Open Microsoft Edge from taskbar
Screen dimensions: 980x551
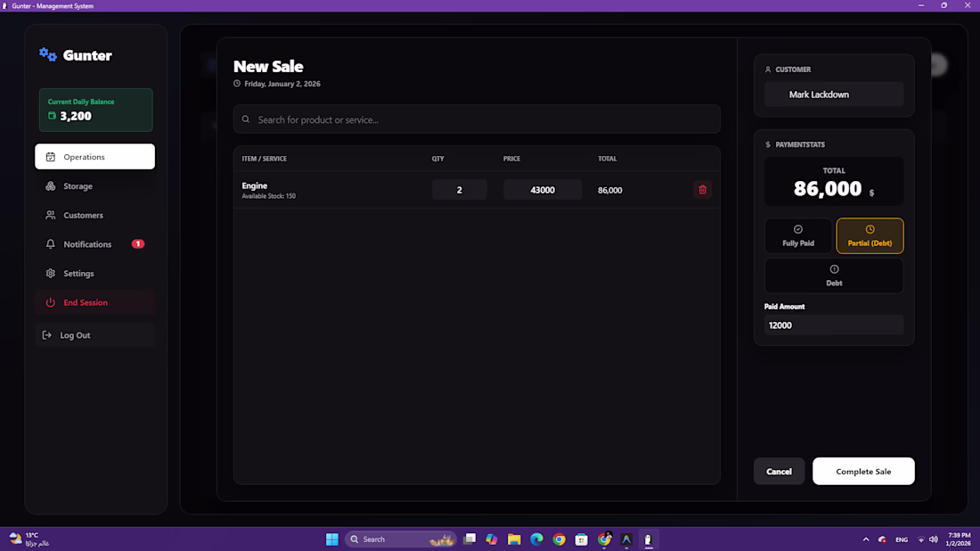537,539
